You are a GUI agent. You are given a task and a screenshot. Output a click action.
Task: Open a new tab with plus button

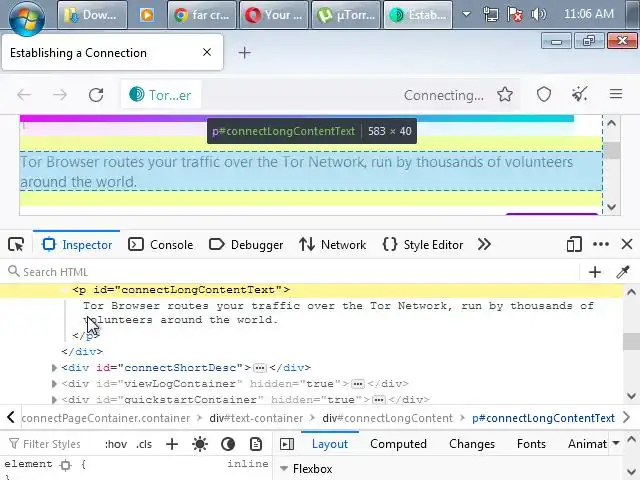244,53
